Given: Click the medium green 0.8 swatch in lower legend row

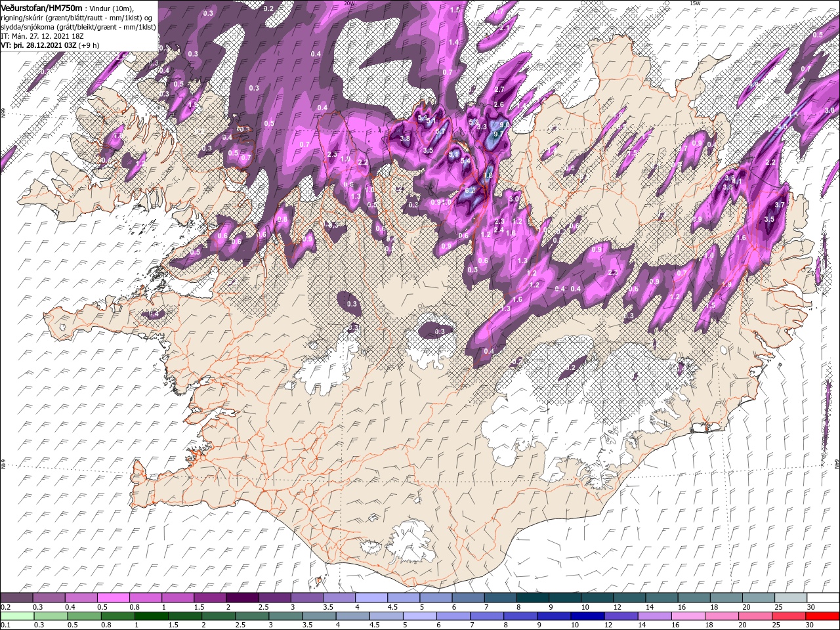Looking at the screenshot, I should 118,616.
